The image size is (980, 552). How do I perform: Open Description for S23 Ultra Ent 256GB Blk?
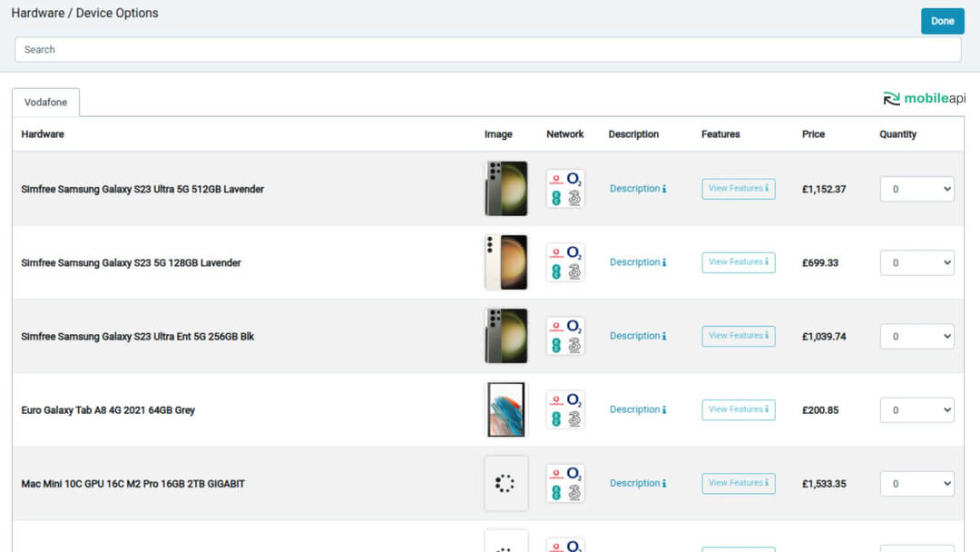[638, 336]
